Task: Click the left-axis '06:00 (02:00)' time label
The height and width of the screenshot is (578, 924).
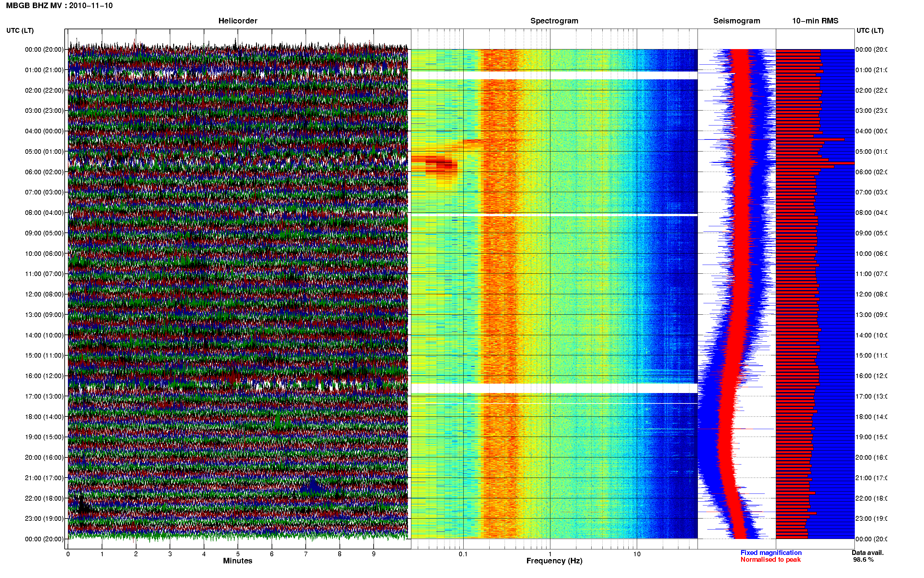Action: point(44,172)
